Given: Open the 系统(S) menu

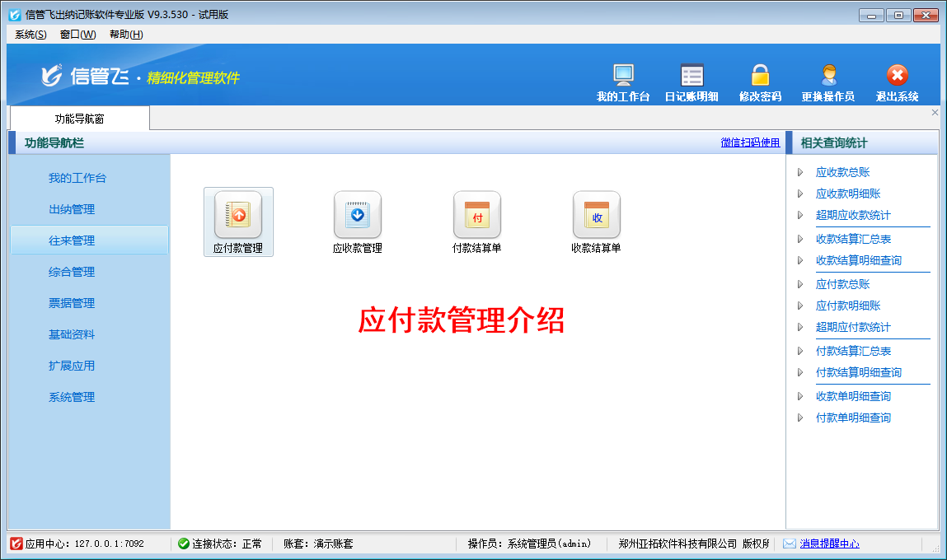Looking at the screenshot, I should point(30,35).
